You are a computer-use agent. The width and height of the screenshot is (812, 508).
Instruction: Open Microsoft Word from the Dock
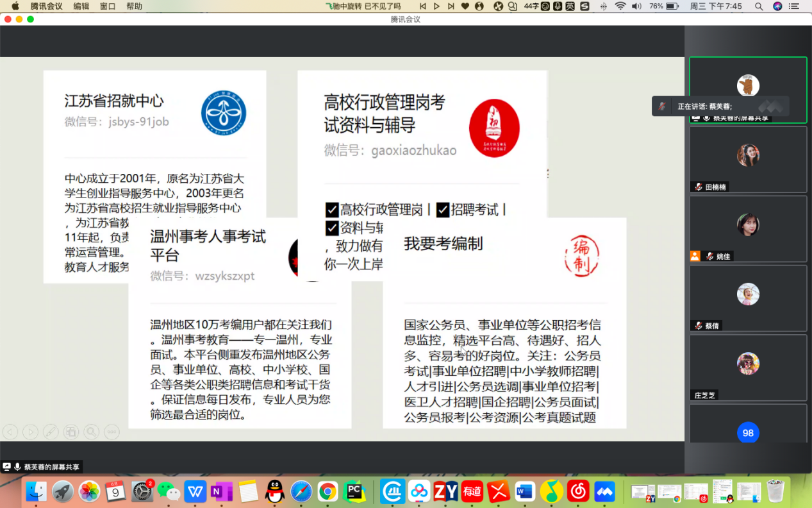click(525, 491)
